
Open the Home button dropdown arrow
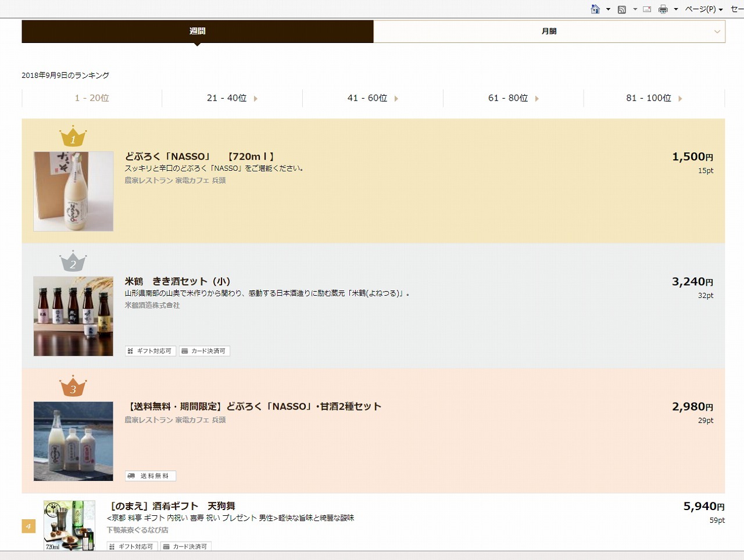(608, 9)
